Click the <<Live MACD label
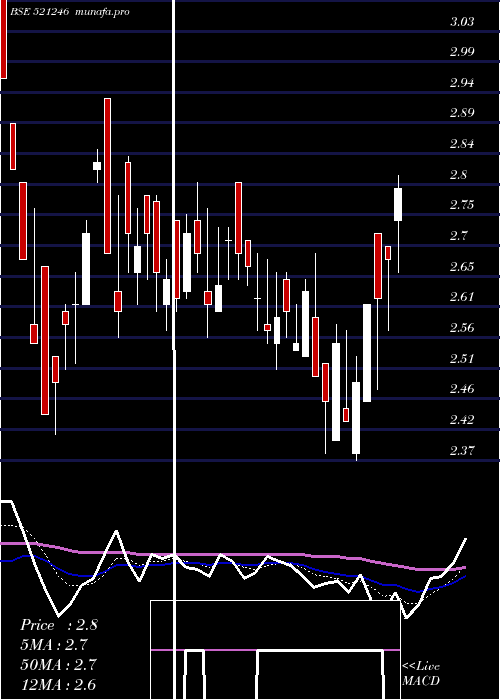 pyautogui.click(x=421, y=673)
